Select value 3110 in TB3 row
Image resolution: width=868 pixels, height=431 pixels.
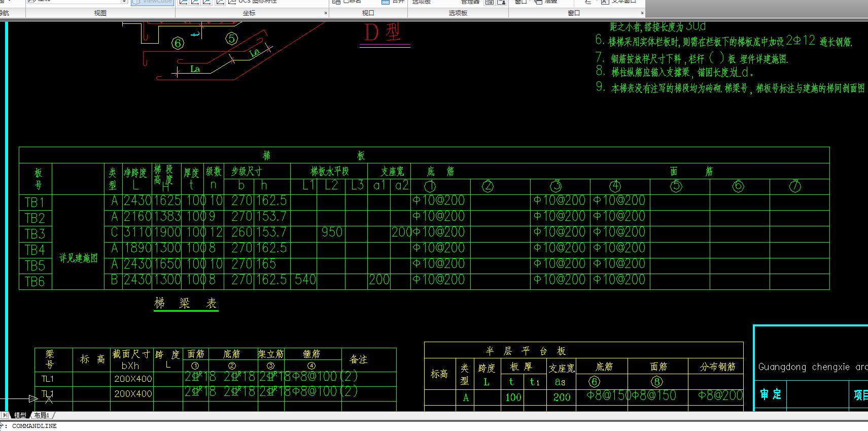137,232
